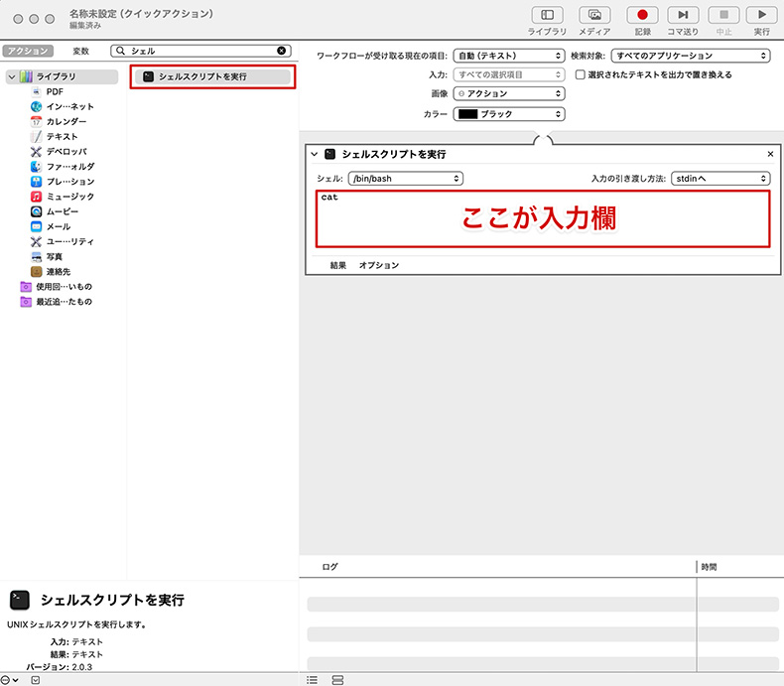The height and width of the screenshot is (686, 784).
Task: Open the 入力の引き渡し方法 stdinへ dropdown
Action: [x=720, y=179]
